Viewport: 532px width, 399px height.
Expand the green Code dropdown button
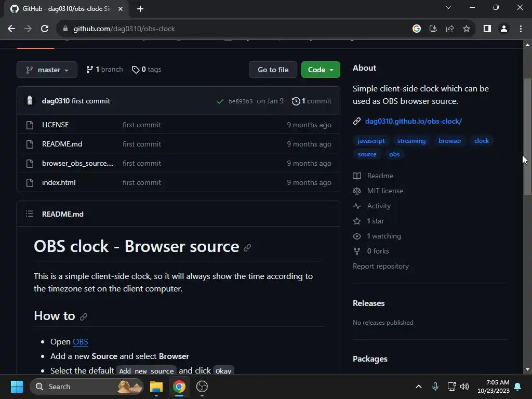click(x=321, y=70)
